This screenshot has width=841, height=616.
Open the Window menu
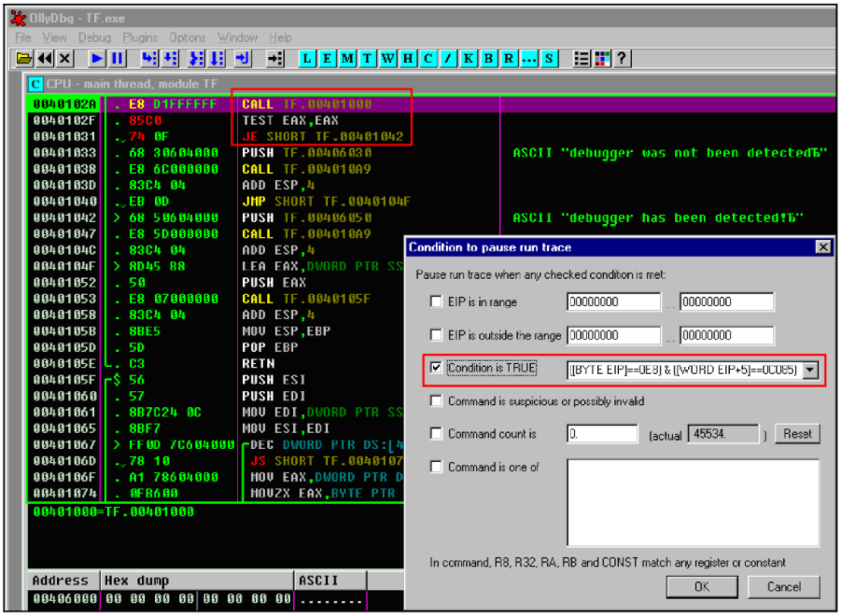[237, 37]
